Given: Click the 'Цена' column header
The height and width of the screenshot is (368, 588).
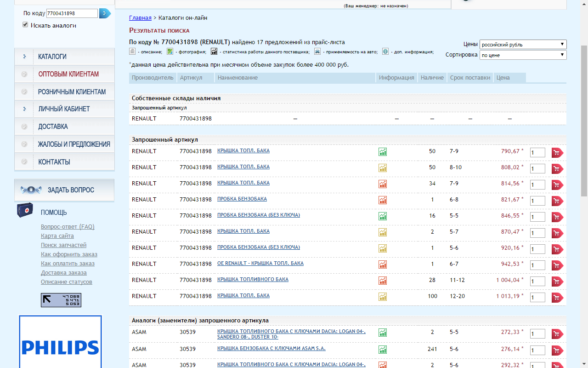Looking at the screenshot, I should [510, 78].
